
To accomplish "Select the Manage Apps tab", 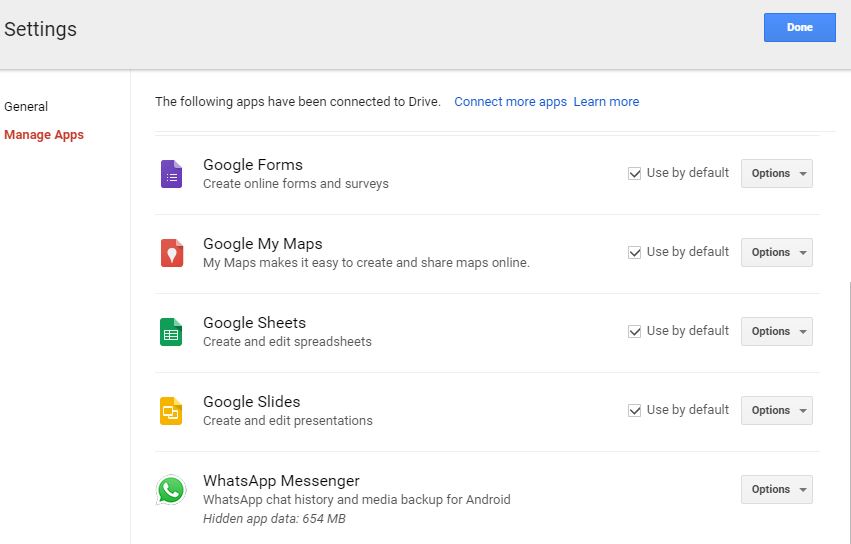I will [44, 135].
